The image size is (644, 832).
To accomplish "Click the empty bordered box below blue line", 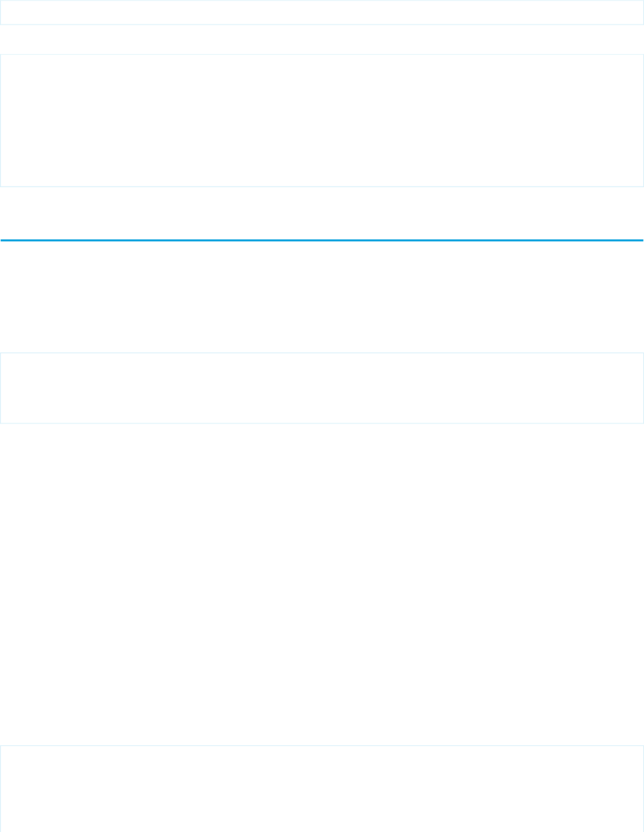I will tap(322, 388).
